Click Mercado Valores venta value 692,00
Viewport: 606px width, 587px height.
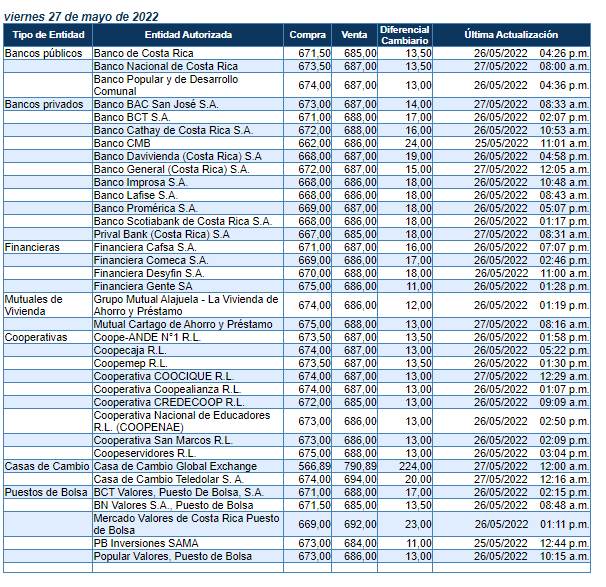(x=360, y=524)
